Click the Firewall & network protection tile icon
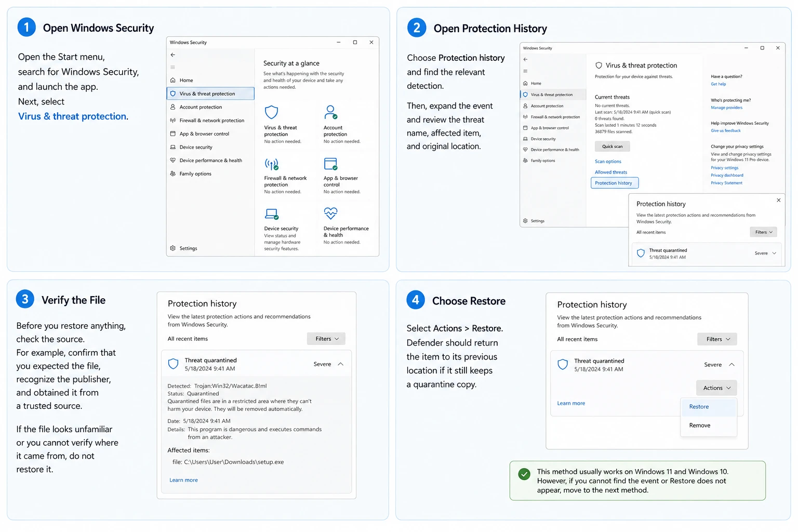798x532 pixels. 272,165
